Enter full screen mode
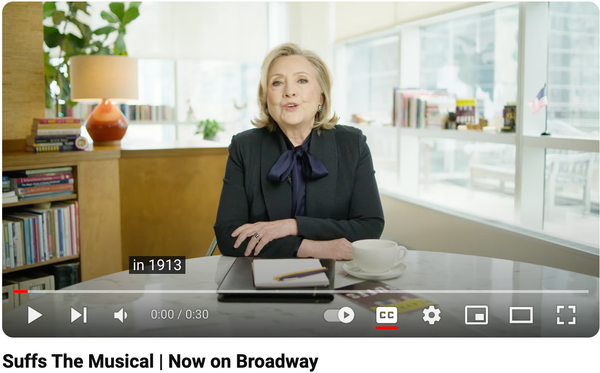Screen dimensions: 600x373 [x=566, y=315]
